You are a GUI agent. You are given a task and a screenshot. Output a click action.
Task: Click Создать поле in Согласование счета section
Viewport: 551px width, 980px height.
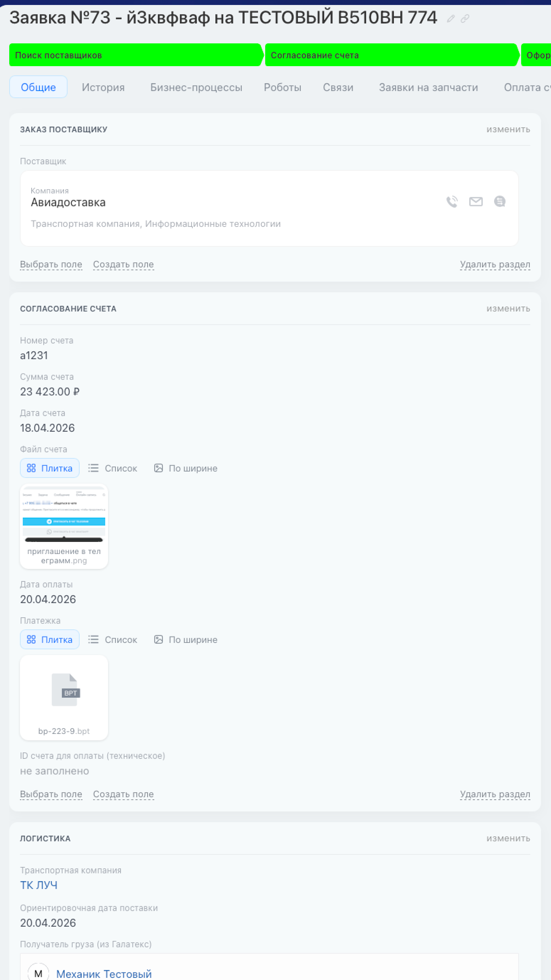[124, 794]
